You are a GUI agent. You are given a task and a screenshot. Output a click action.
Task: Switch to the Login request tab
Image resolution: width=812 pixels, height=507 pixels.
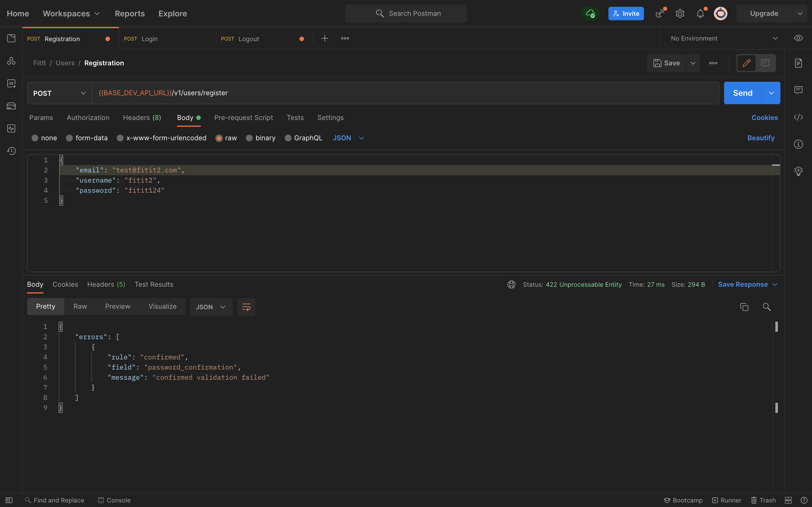pyautogui.click(x=150, y=39)
